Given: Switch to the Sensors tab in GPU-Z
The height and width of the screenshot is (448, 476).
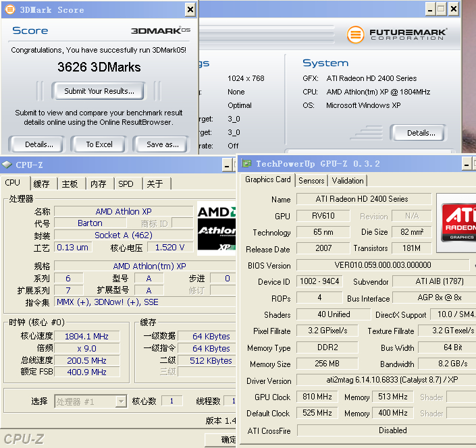Looking at the screenshot, I should click(x=311, y=180).
